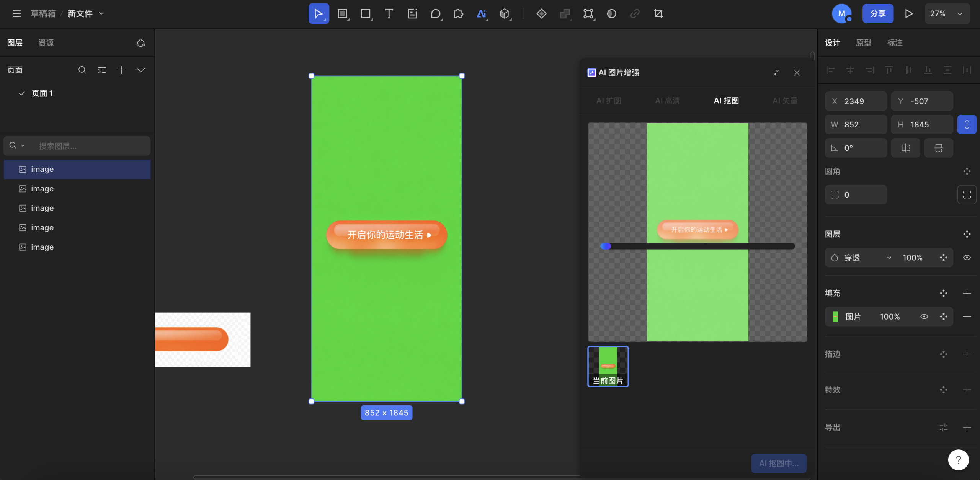Switch to the 资源 tab
The image size is (980, 480).
46,43
